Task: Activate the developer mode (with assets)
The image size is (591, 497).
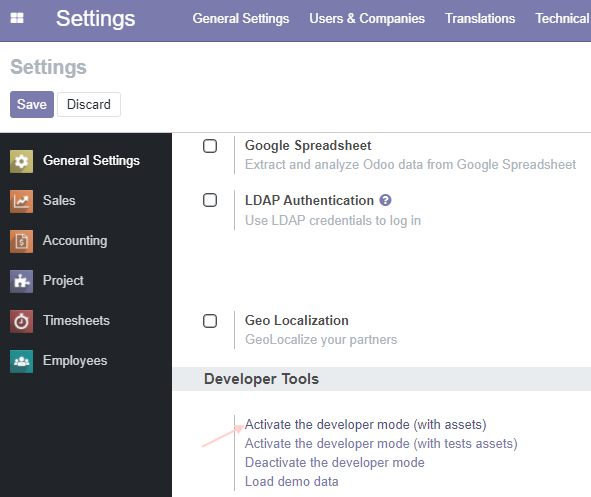Action: (x=365, y=425)
